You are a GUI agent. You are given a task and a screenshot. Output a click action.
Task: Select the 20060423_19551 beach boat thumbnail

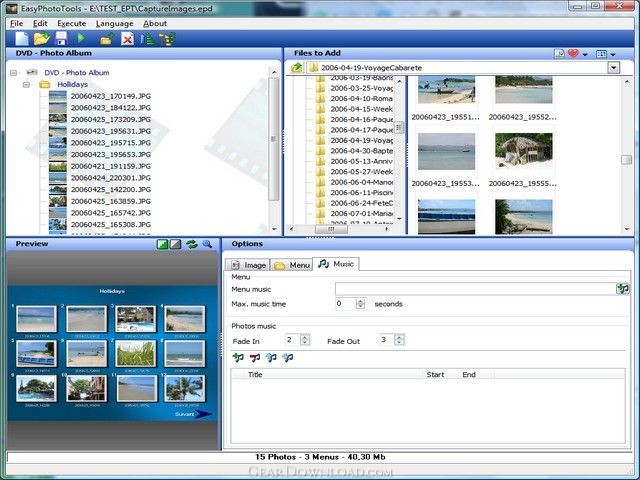coord(446,90)
